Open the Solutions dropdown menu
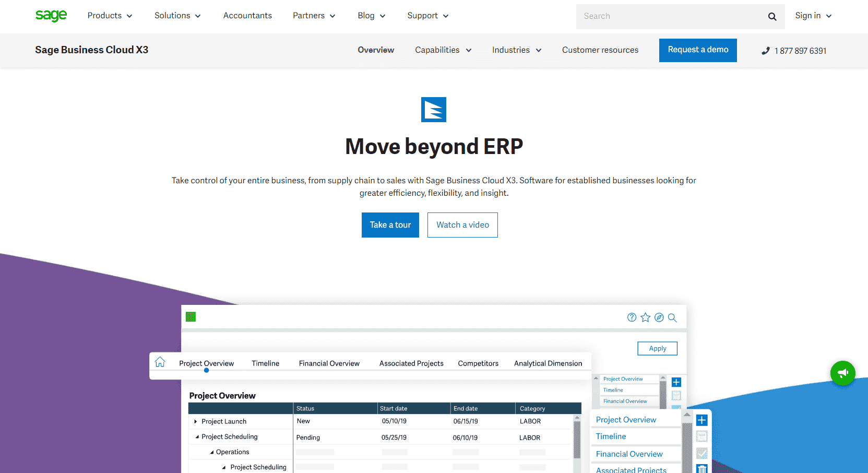 (177, 16)
